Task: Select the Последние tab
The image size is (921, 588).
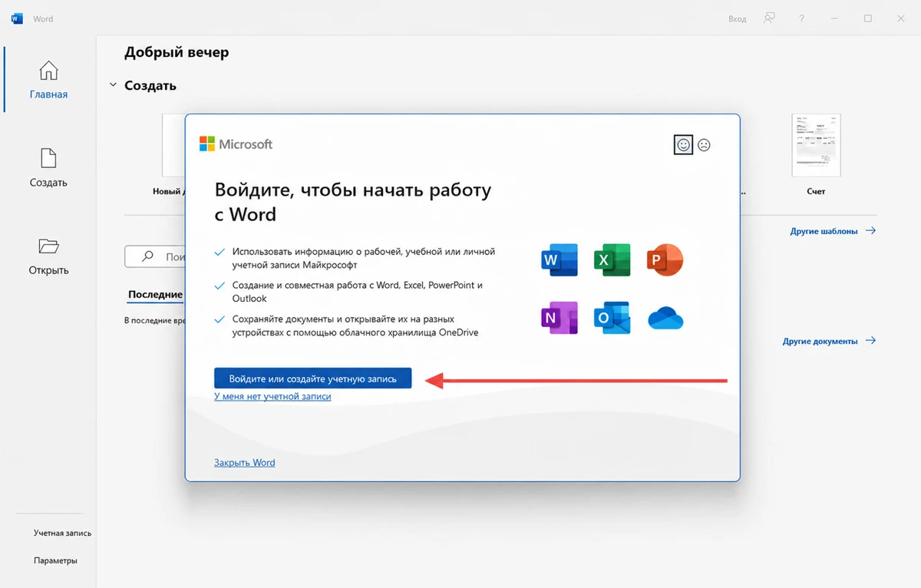Action: 155,295
